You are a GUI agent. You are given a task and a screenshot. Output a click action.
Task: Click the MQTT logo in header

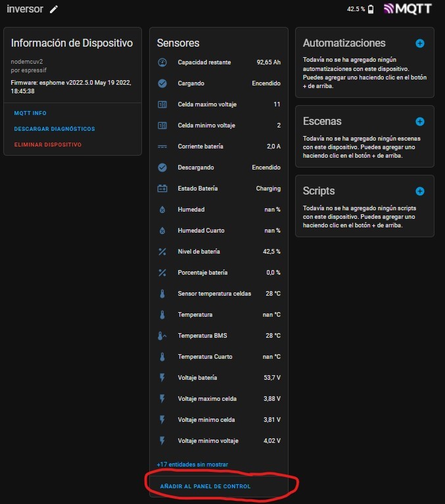point(408,9)
